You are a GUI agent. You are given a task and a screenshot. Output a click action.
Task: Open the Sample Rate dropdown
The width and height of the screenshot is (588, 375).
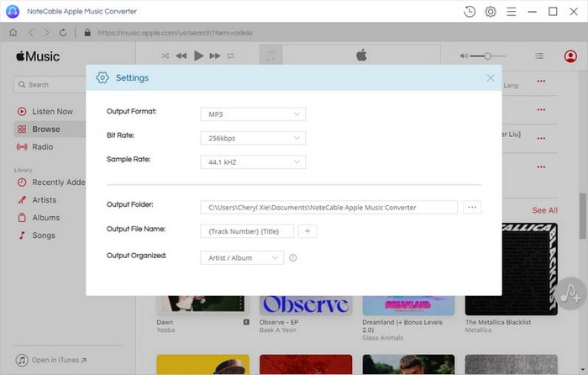pos(253,162)
